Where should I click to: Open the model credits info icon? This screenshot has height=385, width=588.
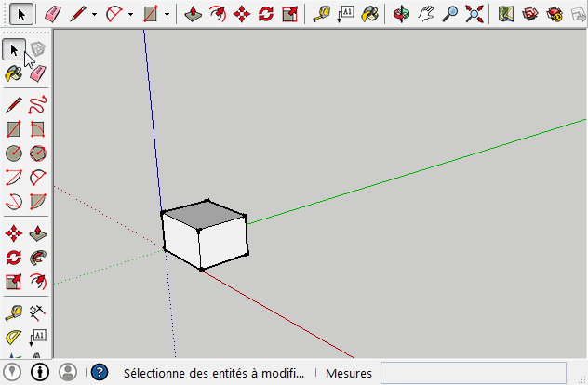(x=40, y=372)
